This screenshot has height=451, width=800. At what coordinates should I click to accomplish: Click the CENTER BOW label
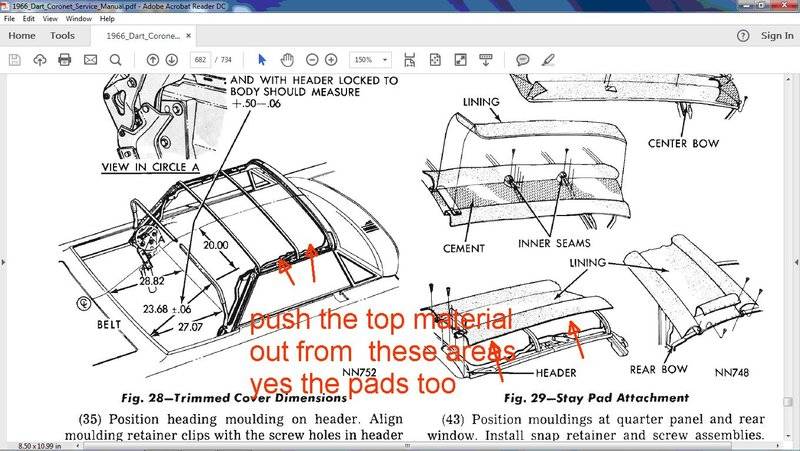pyautogui.click(x=684, y=143)
